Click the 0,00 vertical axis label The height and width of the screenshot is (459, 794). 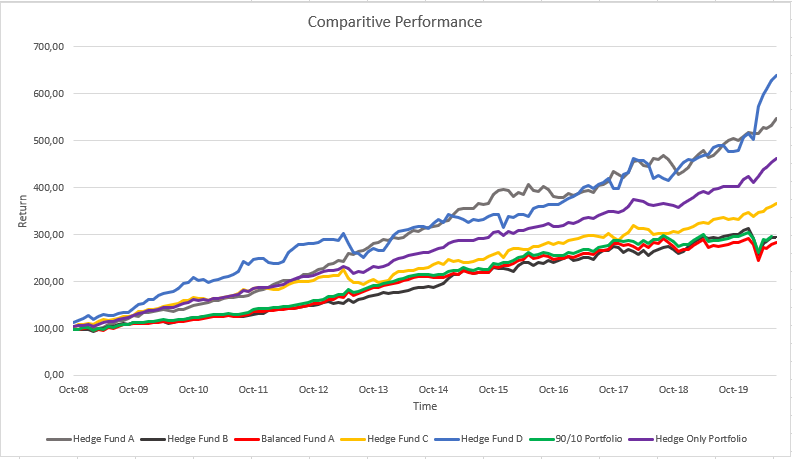53,375
